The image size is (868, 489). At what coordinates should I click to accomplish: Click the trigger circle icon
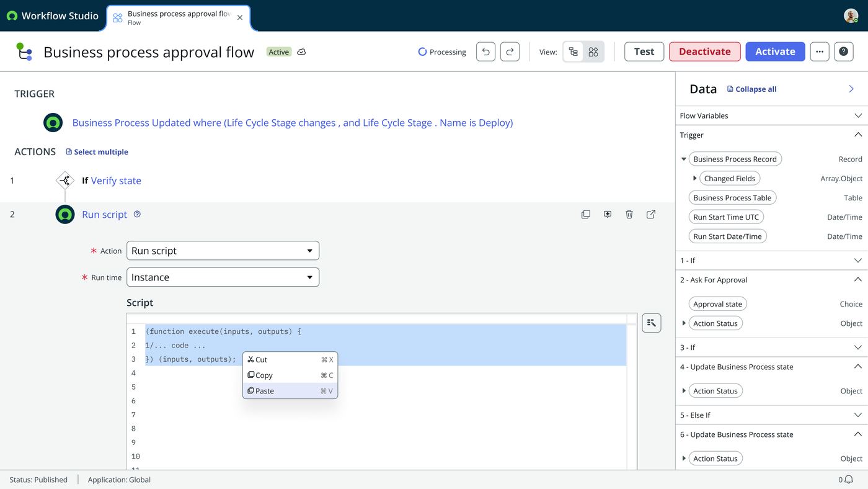[x=53, y=123]
